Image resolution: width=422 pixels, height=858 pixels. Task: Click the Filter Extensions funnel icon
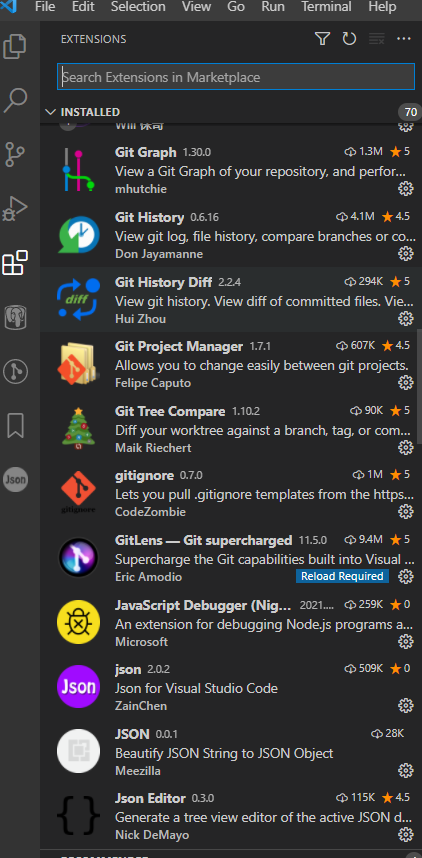pos(322,39)
